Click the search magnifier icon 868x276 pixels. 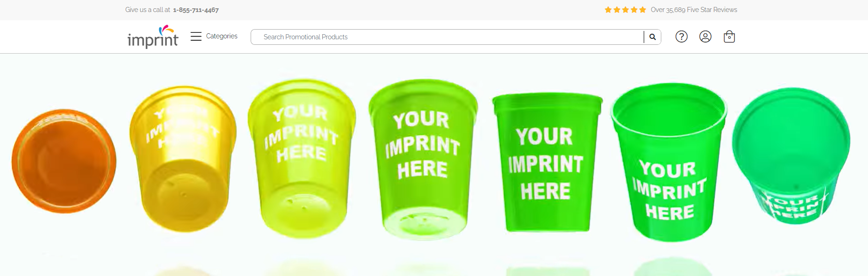click(653, 37)
